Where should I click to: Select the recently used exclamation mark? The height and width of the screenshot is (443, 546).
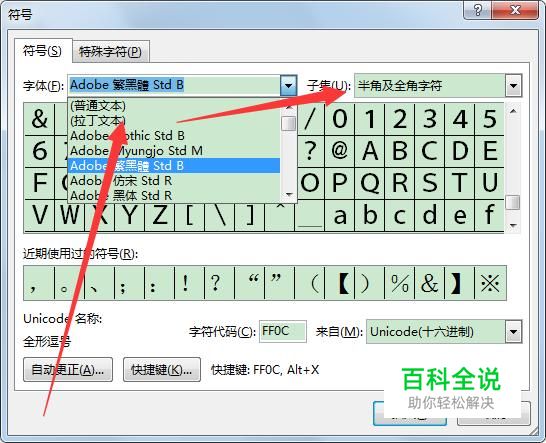click(x=189, y=283)
